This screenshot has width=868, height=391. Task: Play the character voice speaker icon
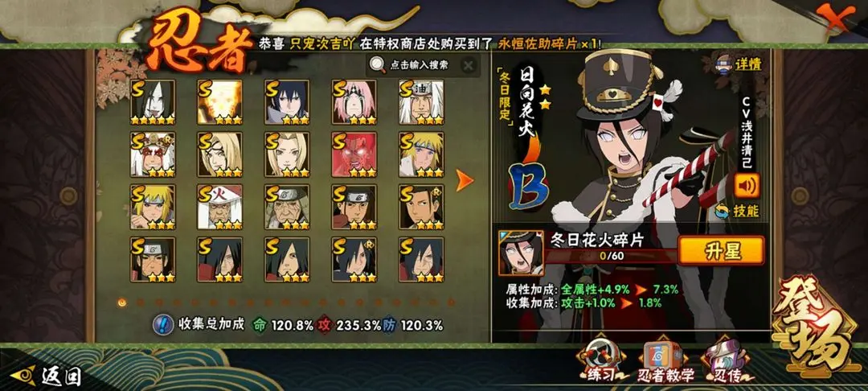(x=747, y=186)
